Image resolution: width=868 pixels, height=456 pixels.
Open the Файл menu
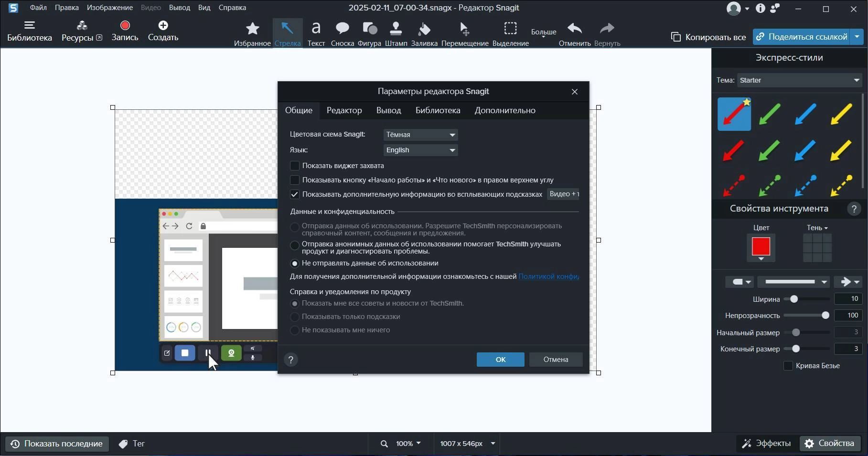[38, 8]
